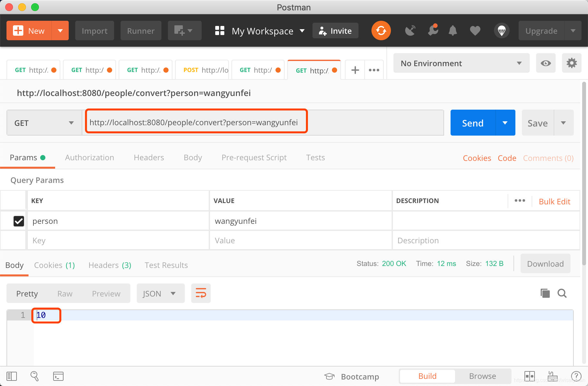This screenshot has width=588, height=386.
Task: Open response Headers (3) tab
Action: (110, 265)
